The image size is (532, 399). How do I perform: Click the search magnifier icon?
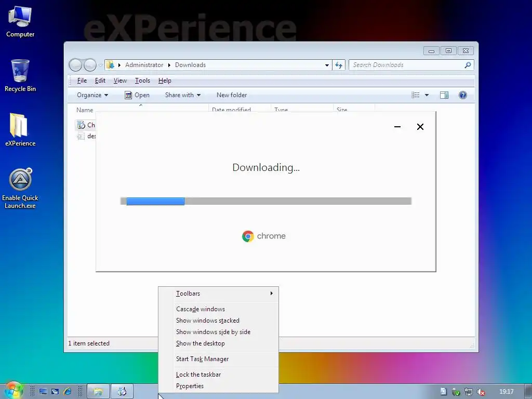click(468, 65)
